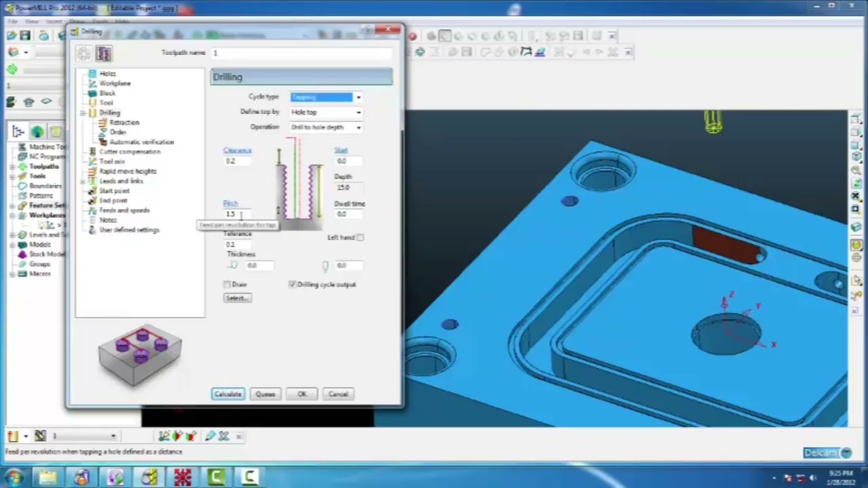Open the Cycle type dropdown
This screenshot has height=488, width=868.
point(326,97)
